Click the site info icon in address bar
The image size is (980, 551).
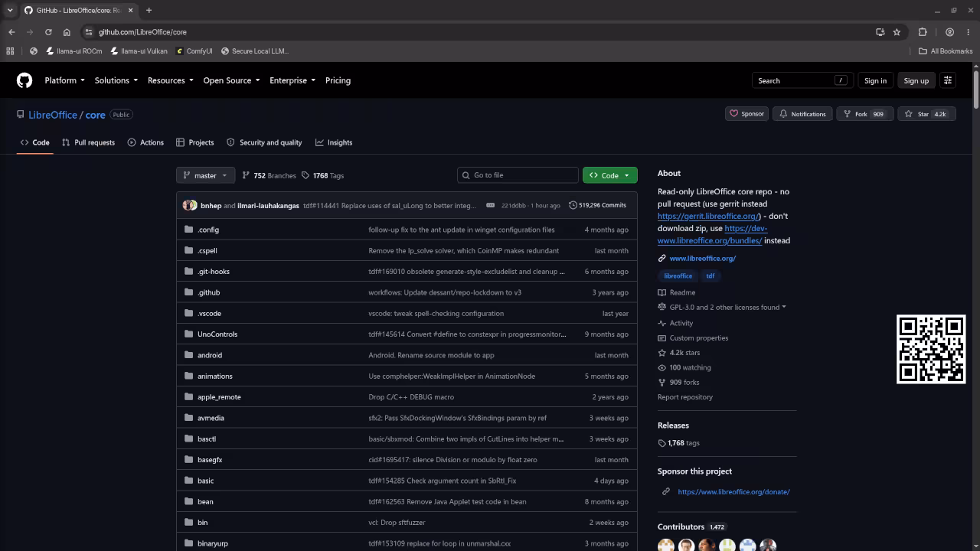(x=89, y=32)
